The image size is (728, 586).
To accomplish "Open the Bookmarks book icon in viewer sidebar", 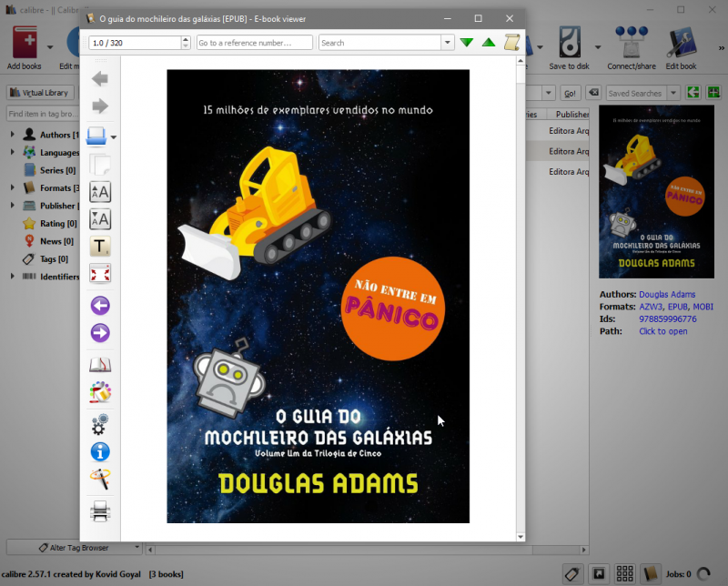I will (100, 365).
